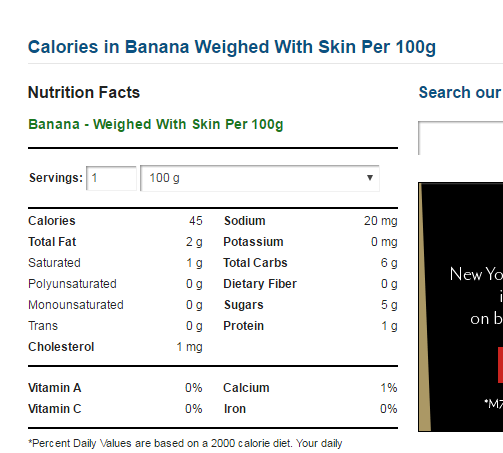The image size is (503, 453).
Task: Focus the site search text box
Action: pyautogui.click(x=461, y=138)
